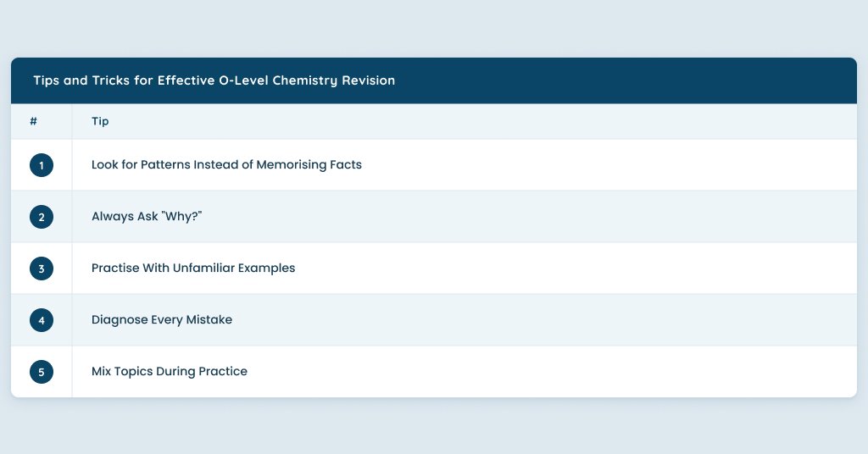Click the 'Tip' column header
The width and height of the screenshot is (868, 454).
[100, 121]
